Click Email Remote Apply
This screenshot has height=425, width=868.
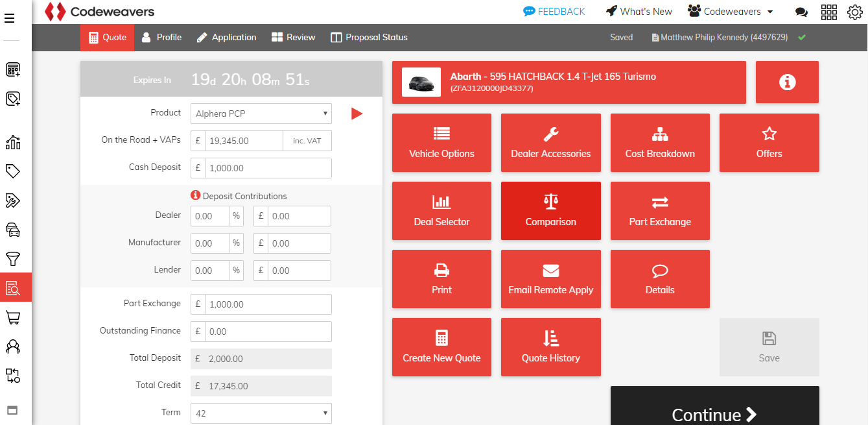point(551,279)
